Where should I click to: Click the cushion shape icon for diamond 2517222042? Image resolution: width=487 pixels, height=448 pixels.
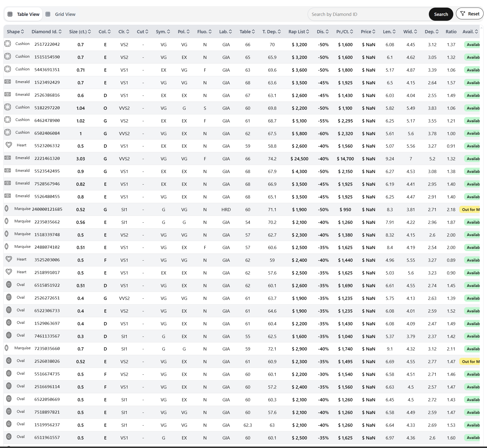(x=8, y=44)
